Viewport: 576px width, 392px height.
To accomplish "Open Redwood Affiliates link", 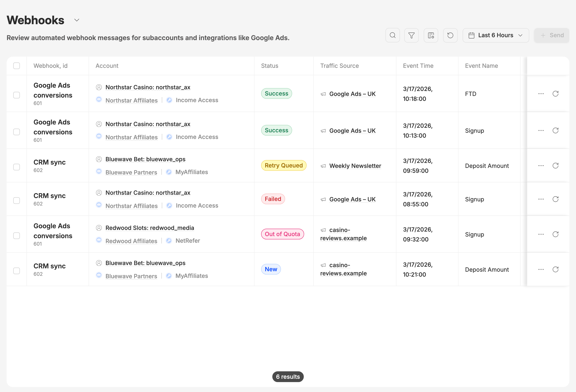I will [131, 241].
